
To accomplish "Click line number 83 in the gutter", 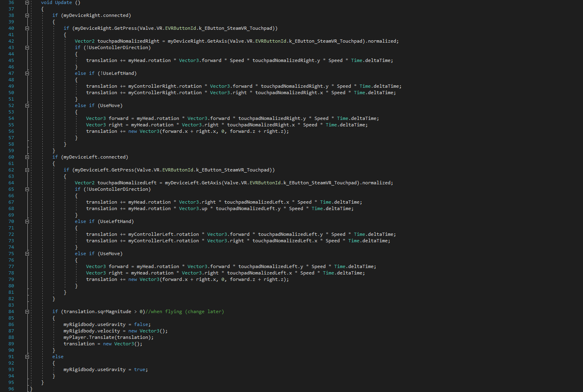I will tap(11, 305).
